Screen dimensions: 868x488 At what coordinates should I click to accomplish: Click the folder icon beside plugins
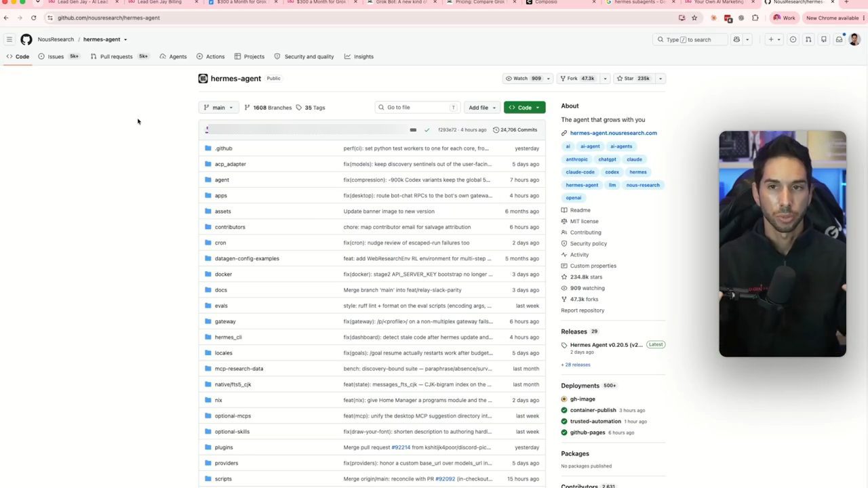(x=208, y=447)
